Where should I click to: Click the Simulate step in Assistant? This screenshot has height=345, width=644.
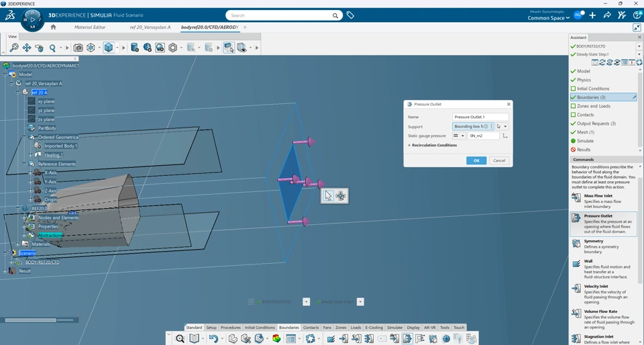click(585, 141)
